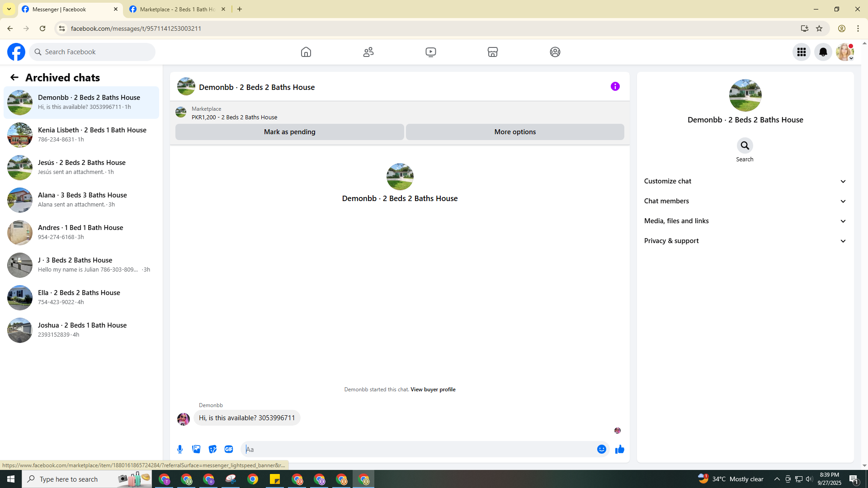The image size is (868, 488).
Task: Click the Mark as pending button
Action: pyautogui.click(x=289, y=132)
